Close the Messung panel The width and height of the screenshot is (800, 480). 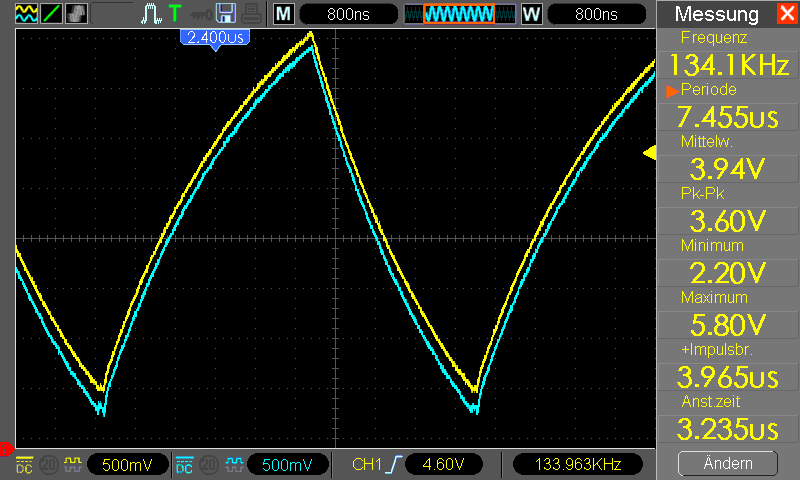coord(788,13)
